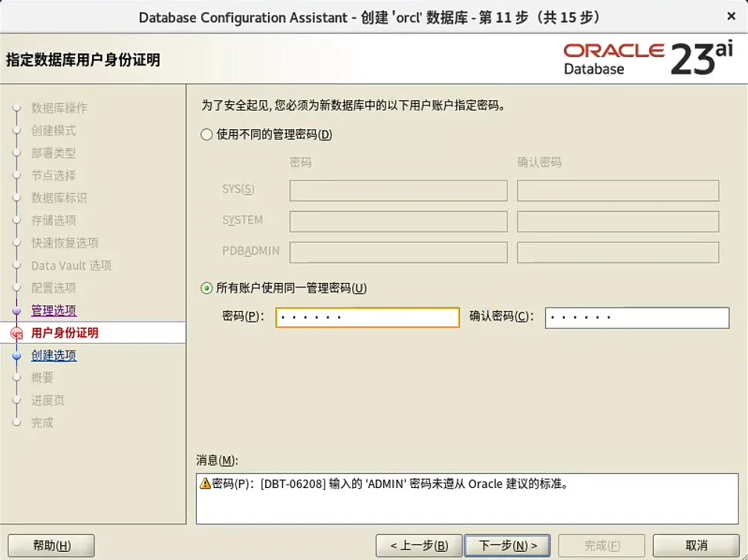This screenshot has height=560, width=748.
Task: Click the 帮助 button
Action: pos(51,544)
